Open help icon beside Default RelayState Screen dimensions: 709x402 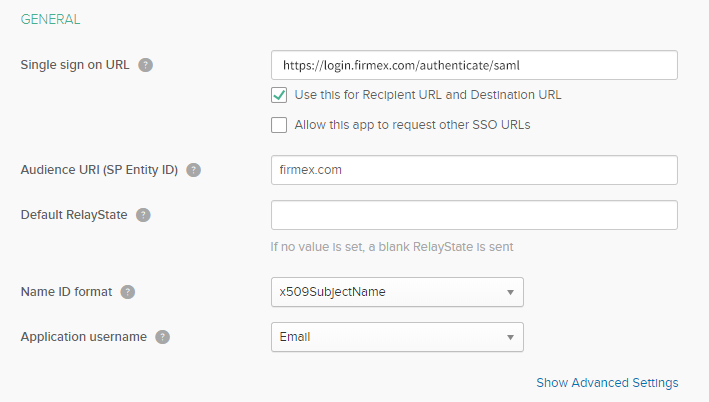point(143,215)
